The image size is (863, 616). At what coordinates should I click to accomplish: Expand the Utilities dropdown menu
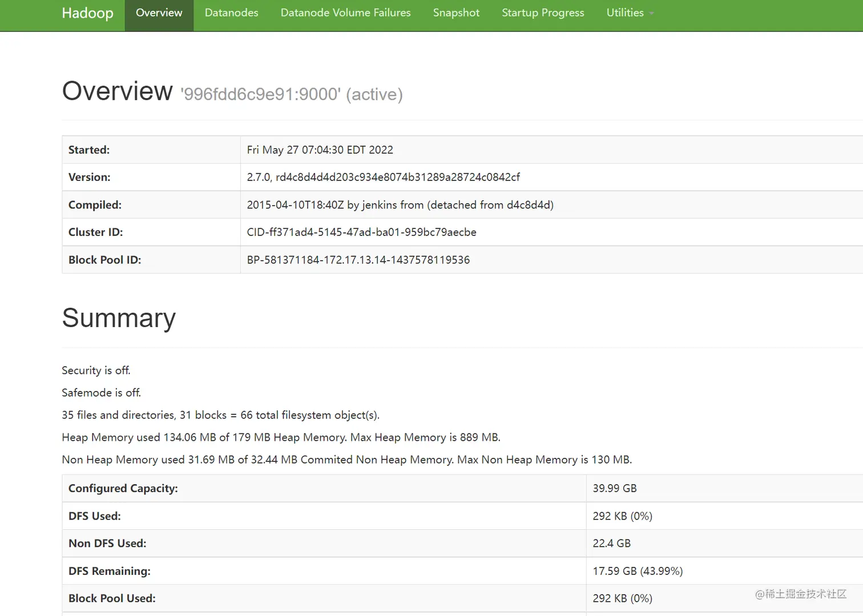[x=630, y=13]
